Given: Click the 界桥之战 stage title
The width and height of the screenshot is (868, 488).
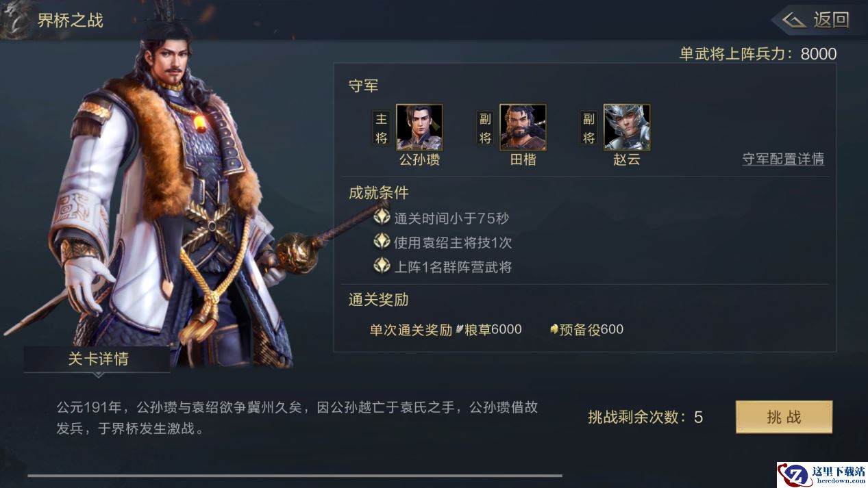Looking at the screenshot, I should coord(70,21).
